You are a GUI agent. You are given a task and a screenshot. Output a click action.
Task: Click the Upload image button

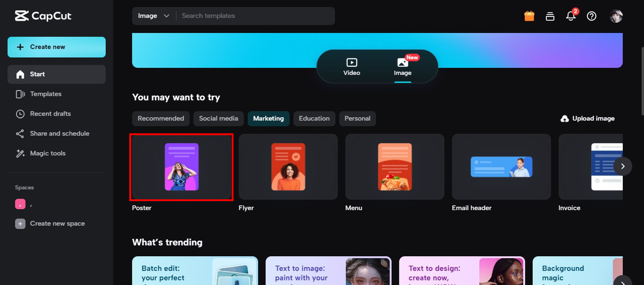[x=588, y=119]
